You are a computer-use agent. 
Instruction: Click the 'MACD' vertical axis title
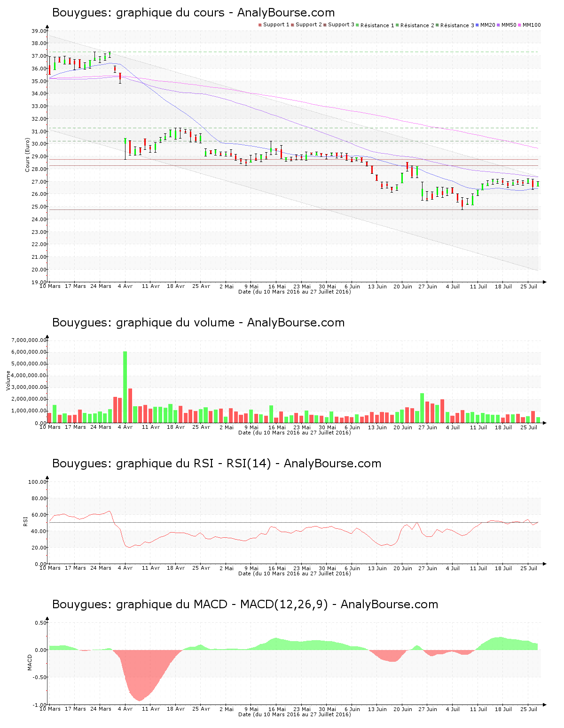(30, 662)
